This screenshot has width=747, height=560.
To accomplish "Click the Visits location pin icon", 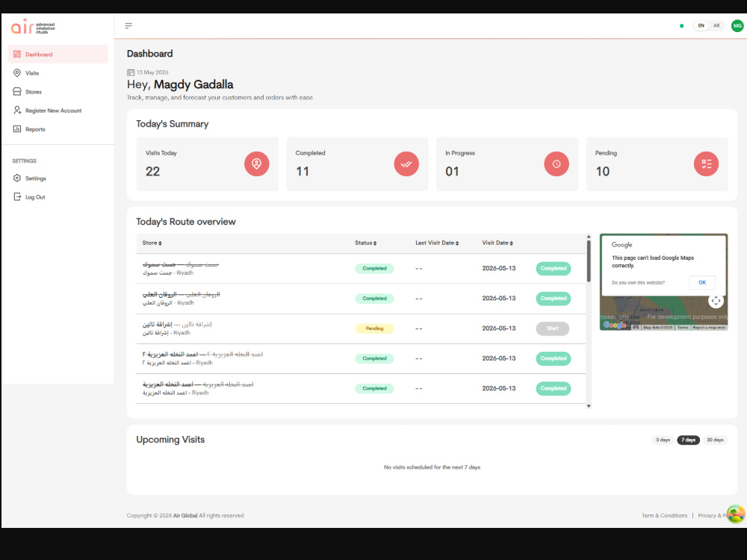I will point(17,73).
